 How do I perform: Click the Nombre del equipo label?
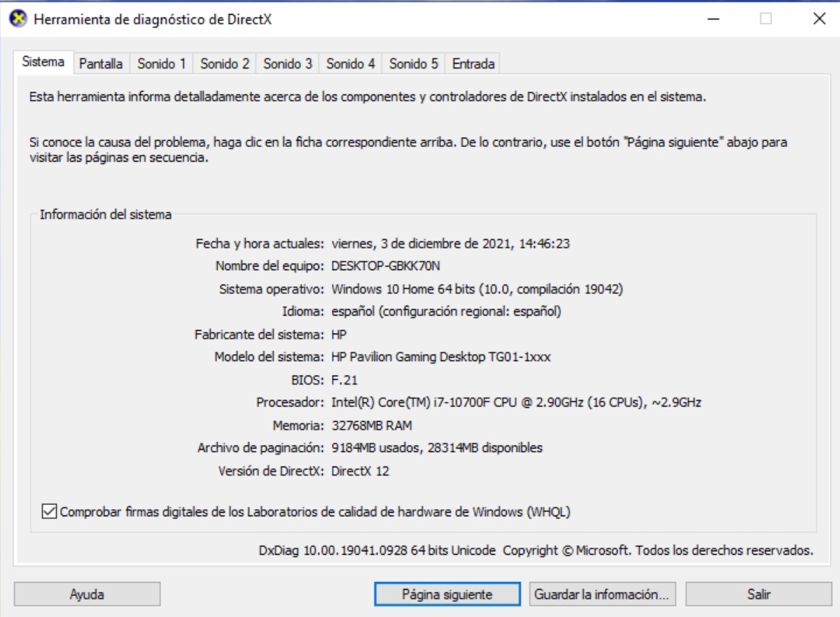click(x=270, y=266)
